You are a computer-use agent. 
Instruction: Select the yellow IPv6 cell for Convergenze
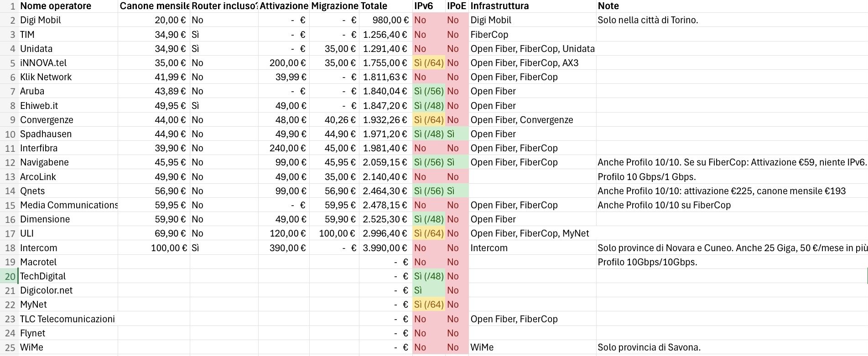[x=428, y=120]
